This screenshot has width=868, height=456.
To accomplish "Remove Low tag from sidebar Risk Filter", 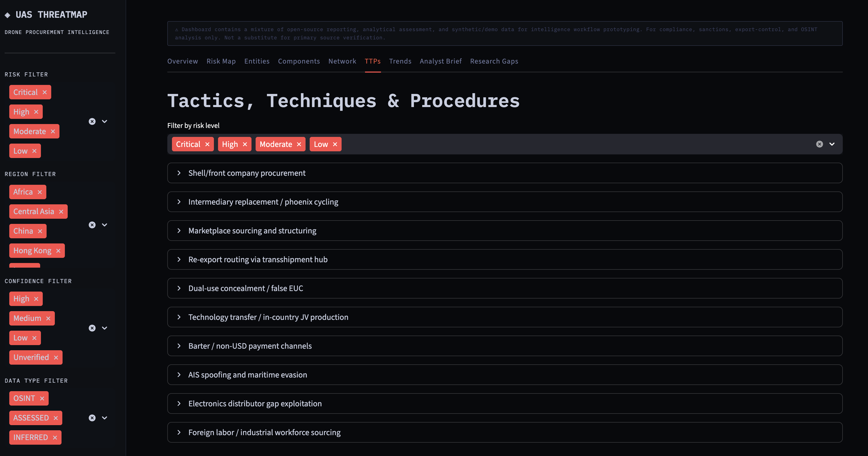I will [34, 151].
